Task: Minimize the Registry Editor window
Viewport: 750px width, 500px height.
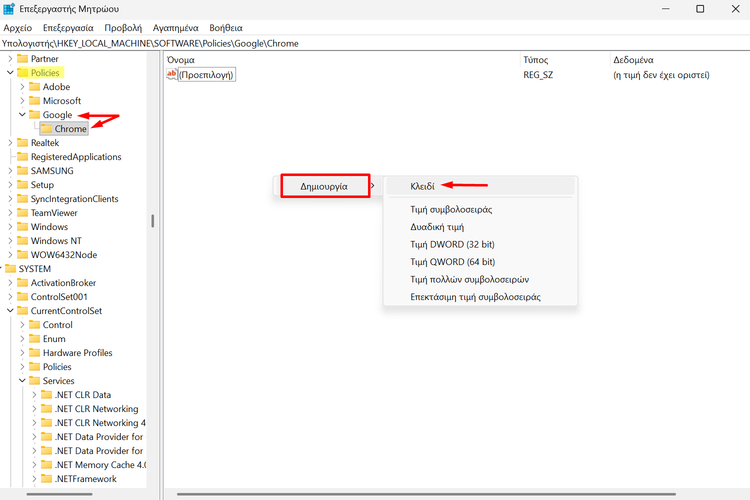Action: (665, 9)
